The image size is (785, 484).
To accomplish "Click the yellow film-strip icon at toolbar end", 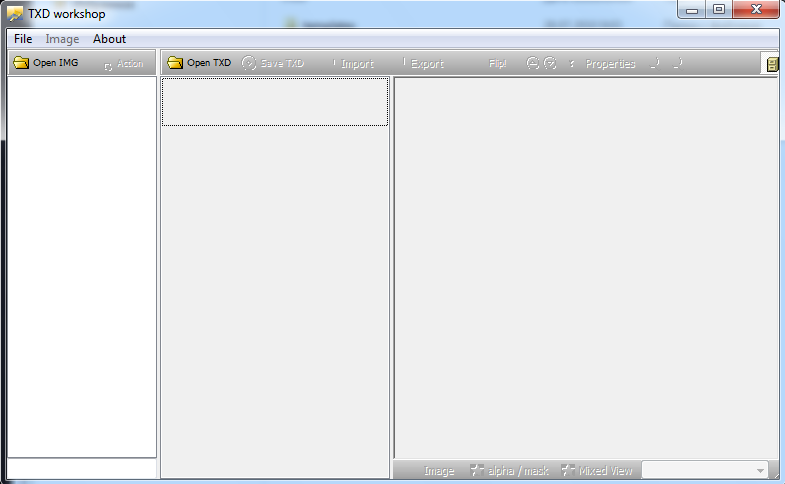I will point(772,64).
